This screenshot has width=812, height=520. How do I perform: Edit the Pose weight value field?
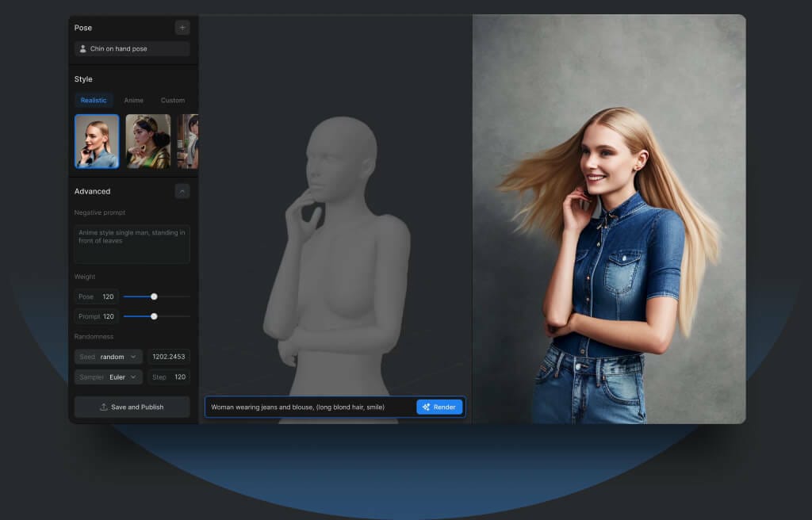point(96,296)
